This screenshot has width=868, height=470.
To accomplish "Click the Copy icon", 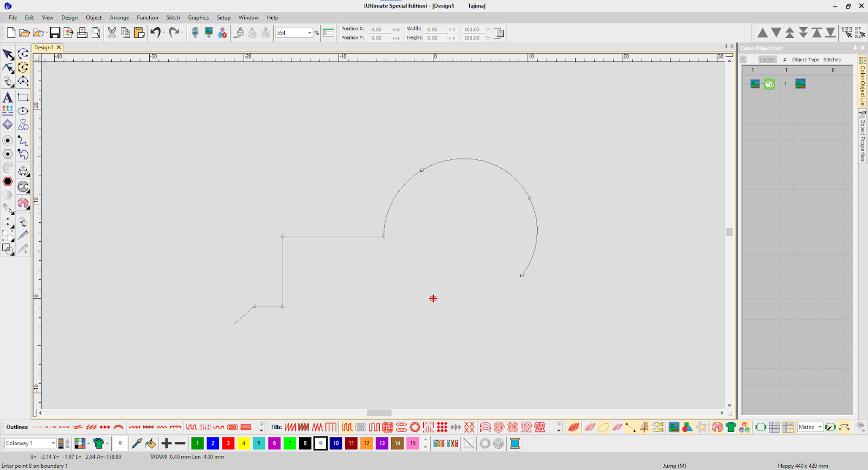I will point(125,33).
